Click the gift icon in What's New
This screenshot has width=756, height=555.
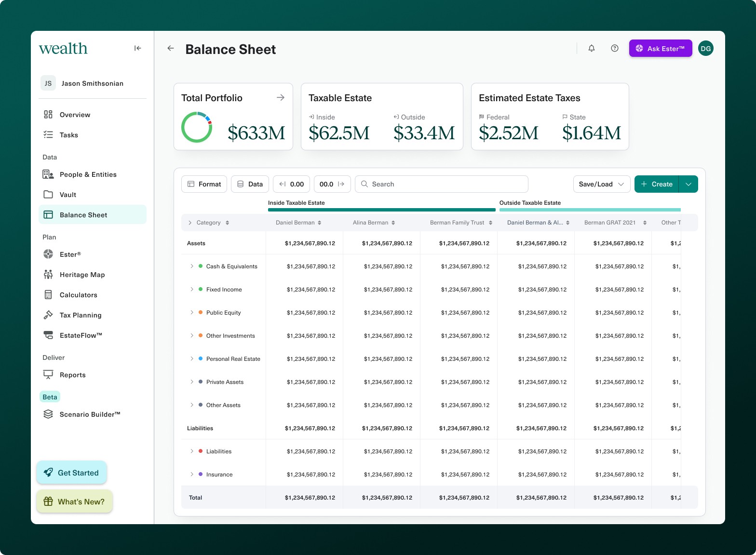tap(48, 502)
